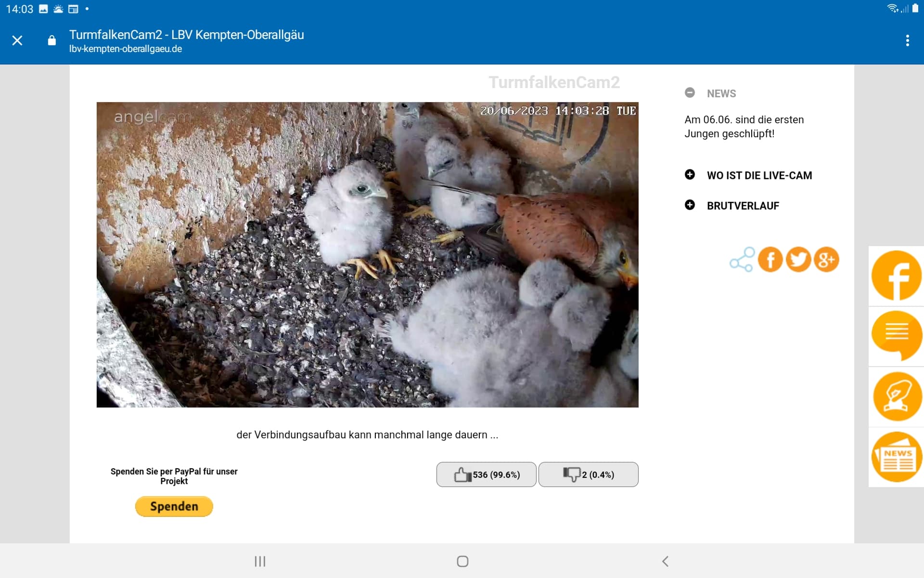Image resolution: width=924 pixels, height=578 pixels.
Task: Tap the site security lock icon
Action: (52, 40)
